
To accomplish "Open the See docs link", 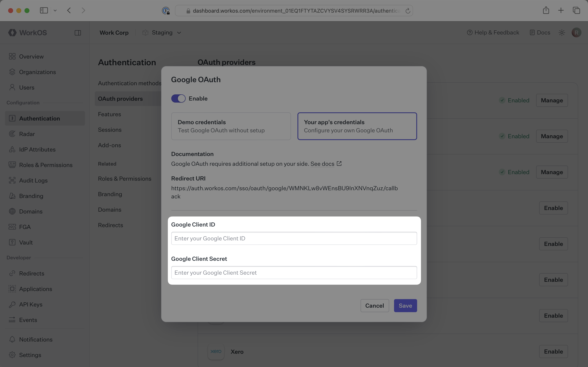I will coord(322,164).
